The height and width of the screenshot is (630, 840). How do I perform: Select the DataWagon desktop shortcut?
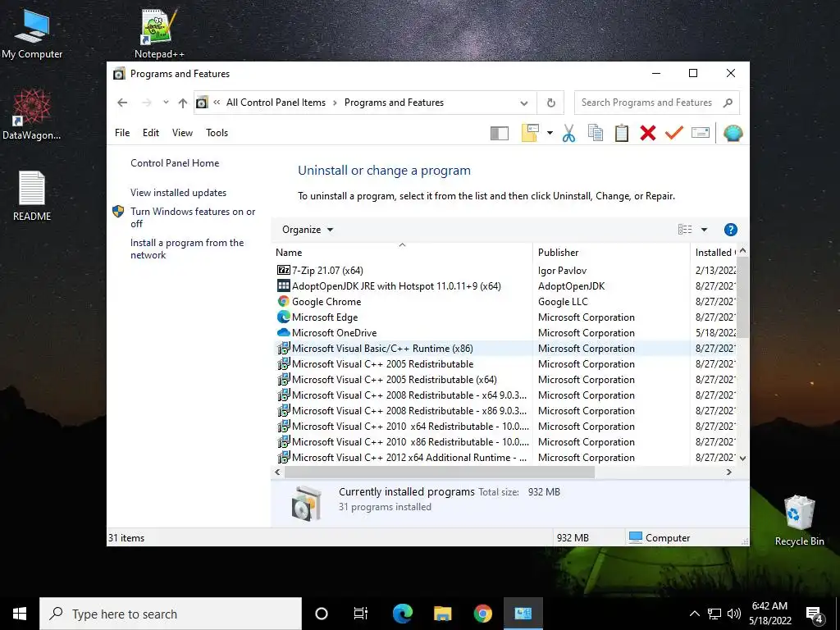coord(32,115)
